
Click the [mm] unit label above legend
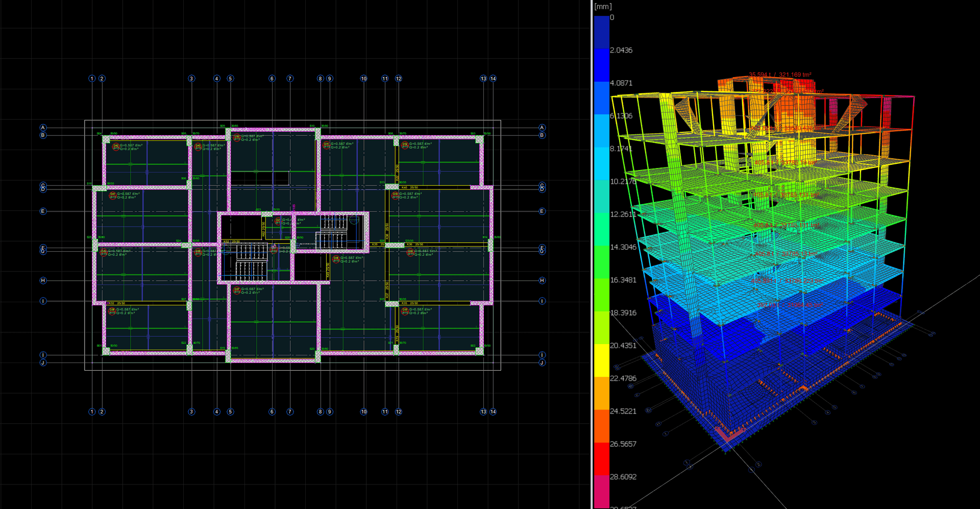coord(603,7)
